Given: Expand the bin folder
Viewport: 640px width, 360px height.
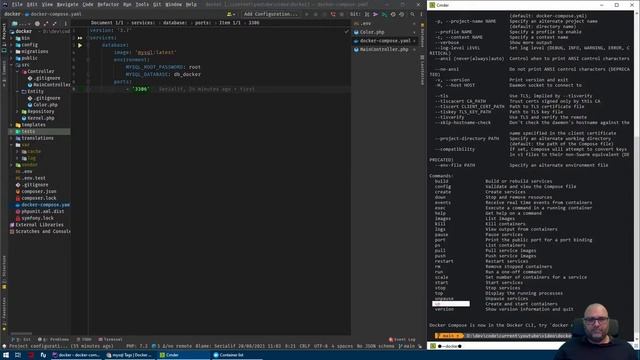Looking at the screenshot, I should [12, 38].
